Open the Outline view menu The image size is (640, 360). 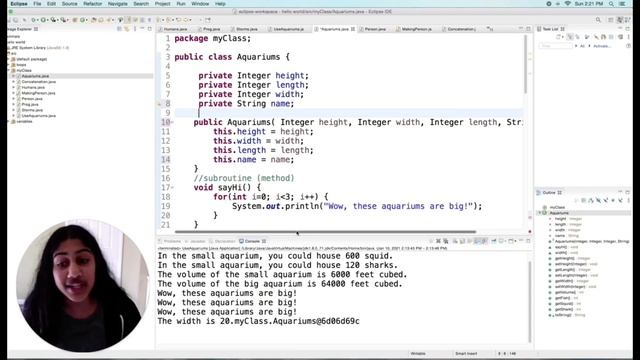(629, 200)
